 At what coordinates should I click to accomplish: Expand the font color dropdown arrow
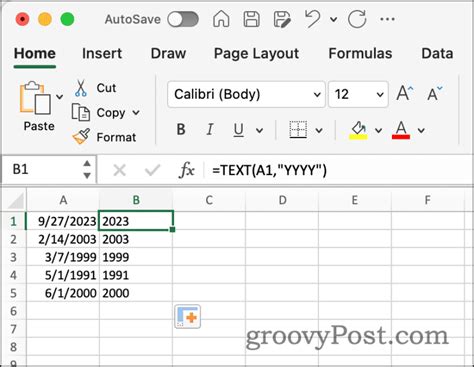(x=421, y=130)
